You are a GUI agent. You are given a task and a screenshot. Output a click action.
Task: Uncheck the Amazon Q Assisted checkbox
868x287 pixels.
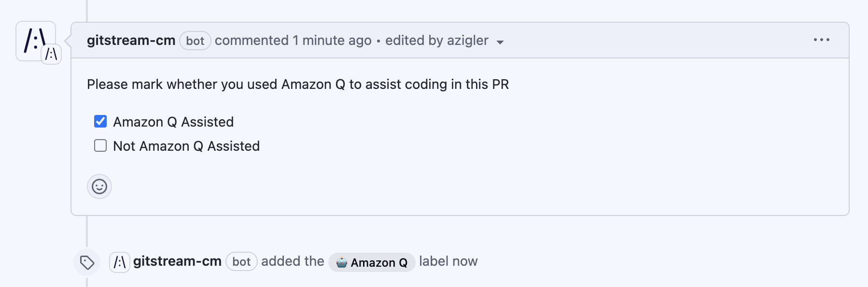(x=99, y=122)
